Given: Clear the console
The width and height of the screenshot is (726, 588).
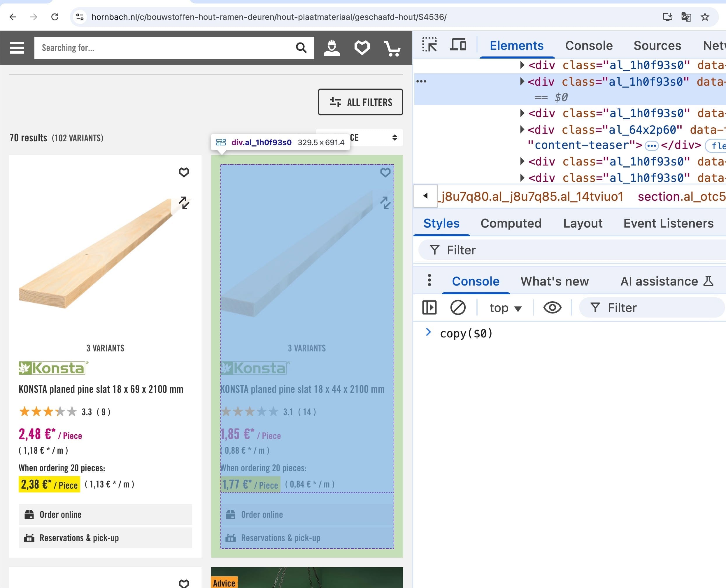Looking at the screenshot, I should [457, 307].
